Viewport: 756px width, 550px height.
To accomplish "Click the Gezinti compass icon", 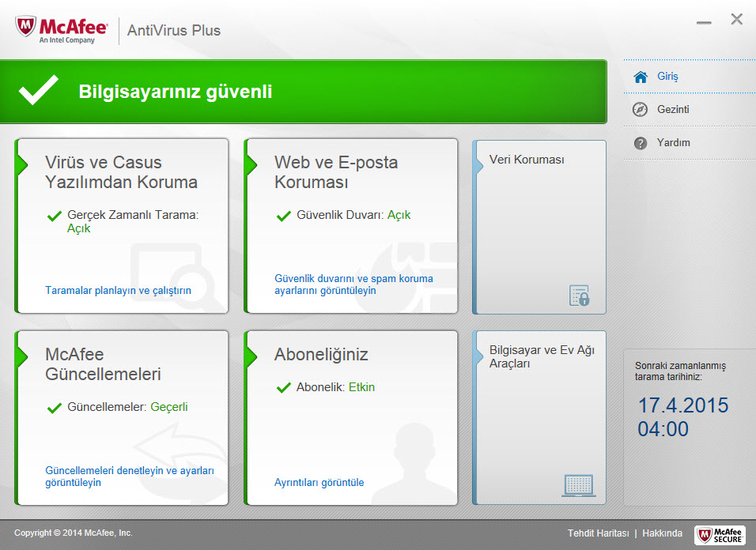I will [641, 110].
